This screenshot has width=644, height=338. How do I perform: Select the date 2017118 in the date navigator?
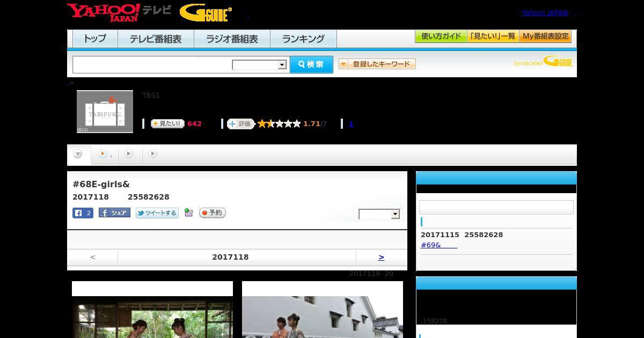coord(230,258)
